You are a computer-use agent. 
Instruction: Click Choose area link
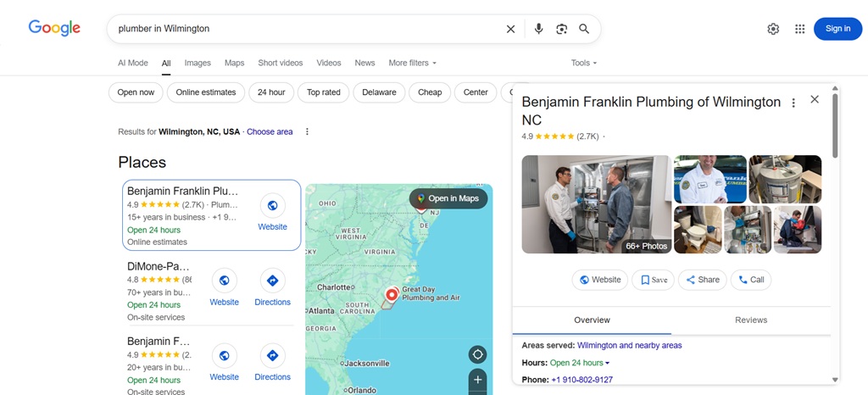[x=270, y=131]
